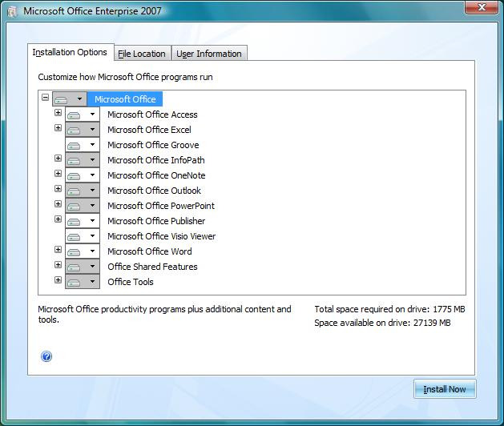The image size is (504, 426).
Task: Select the Microsoft Office PowerPoint label
Action: [x=161, y=206]
